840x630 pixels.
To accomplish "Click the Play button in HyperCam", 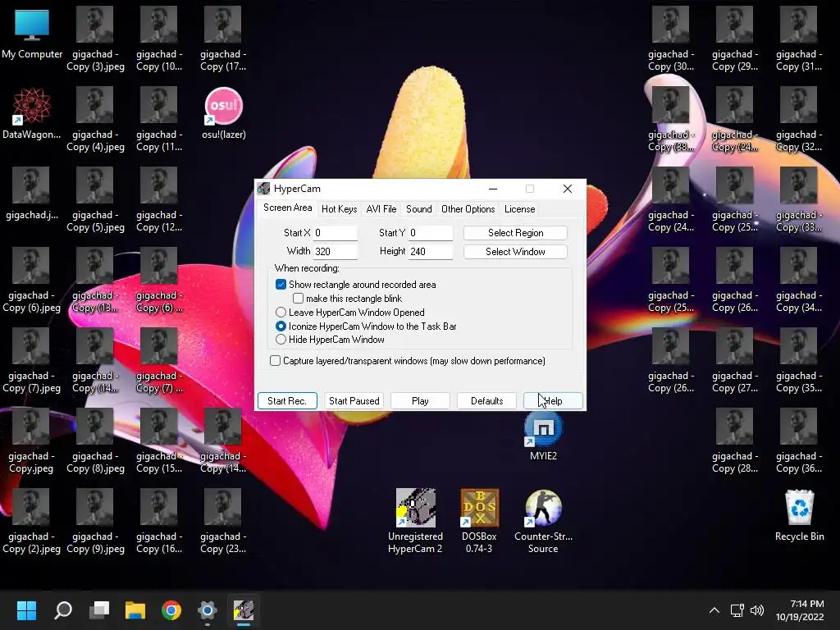I will (x=420, y=401).
